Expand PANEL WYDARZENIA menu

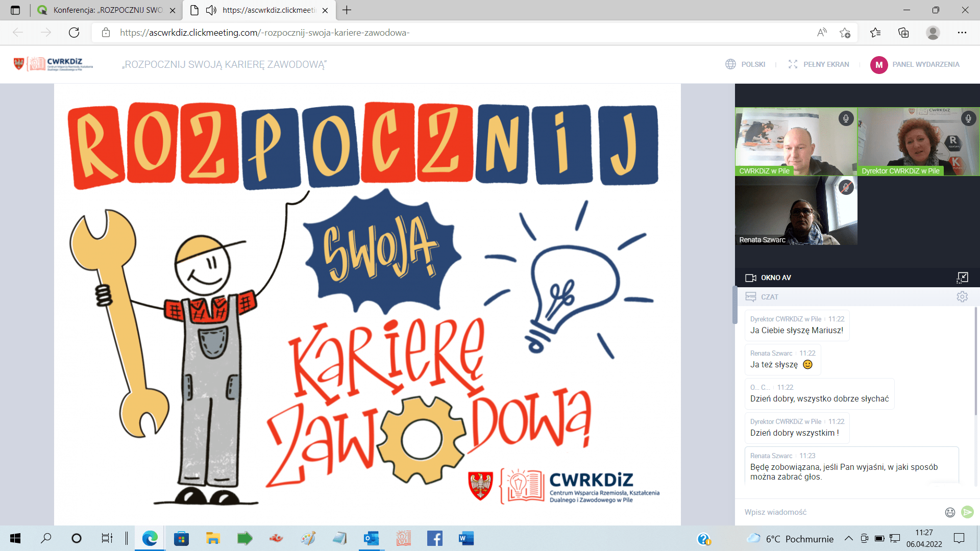pyautogui.click(x=915, y=64)
